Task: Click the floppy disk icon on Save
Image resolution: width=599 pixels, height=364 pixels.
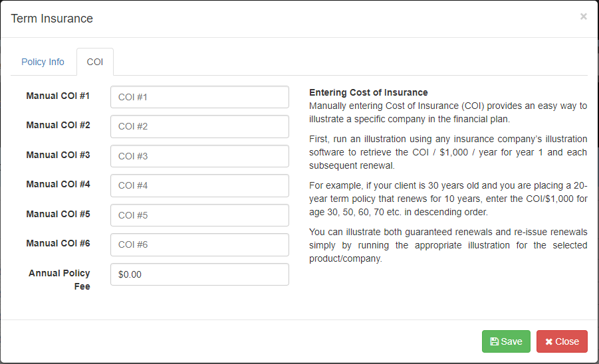Action: 495,341
